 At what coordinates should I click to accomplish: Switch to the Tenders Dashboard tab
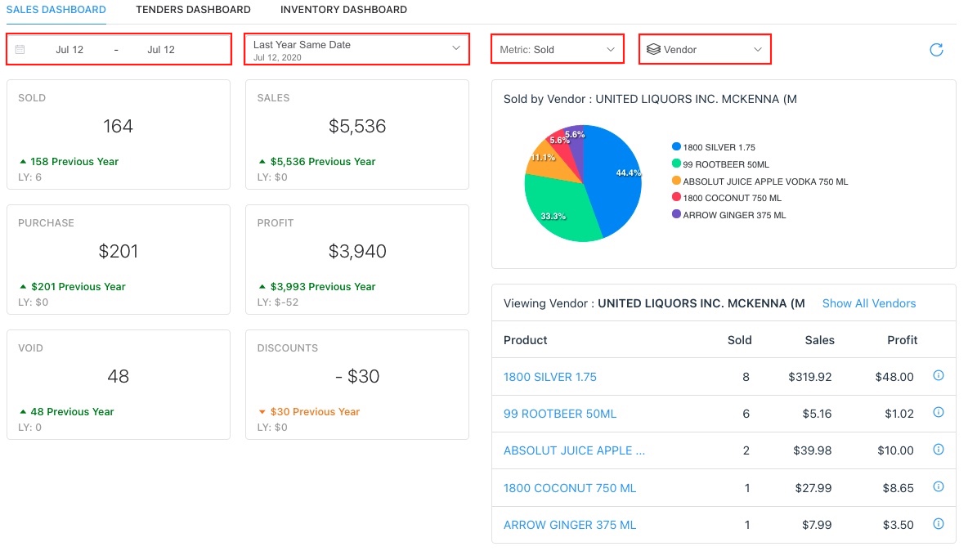(x=193, y=10)
